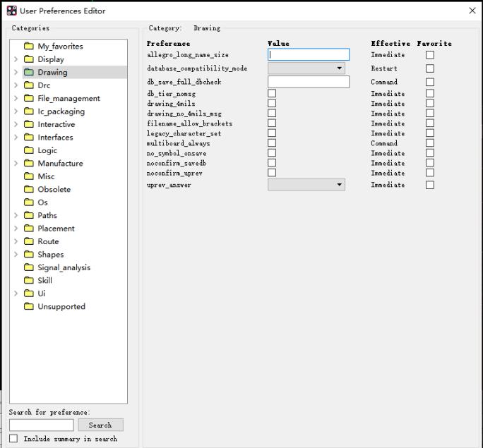Click the Unsupported folder icon
The width and height of the screenshot is (483, 448).
point(29,306)
